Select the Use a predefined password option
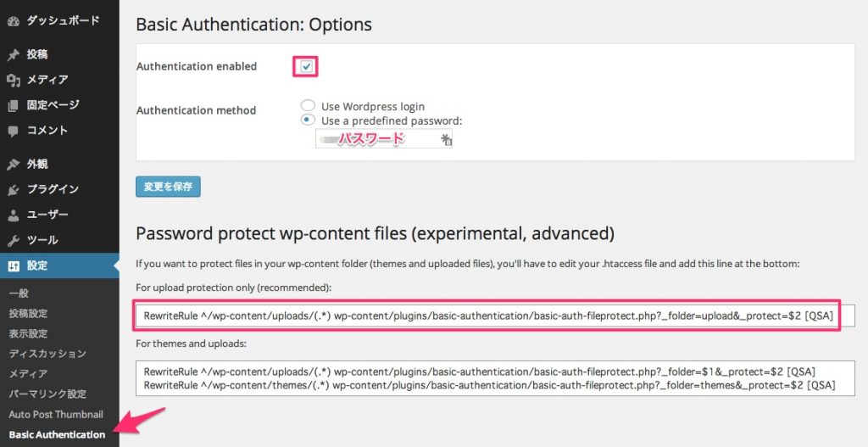Viewport: 868px width, 447px height. [308, 120]
